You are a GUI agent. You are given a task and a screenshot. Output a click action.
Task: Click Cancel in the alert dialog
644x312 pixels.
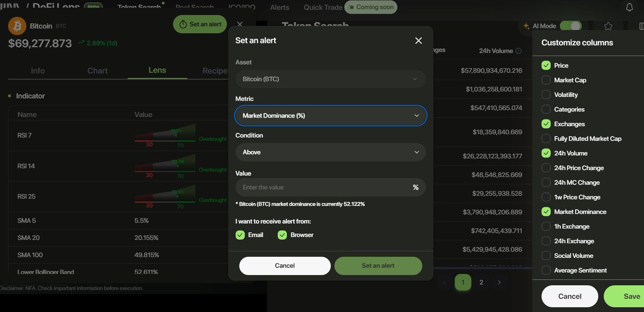pos(285,266)
